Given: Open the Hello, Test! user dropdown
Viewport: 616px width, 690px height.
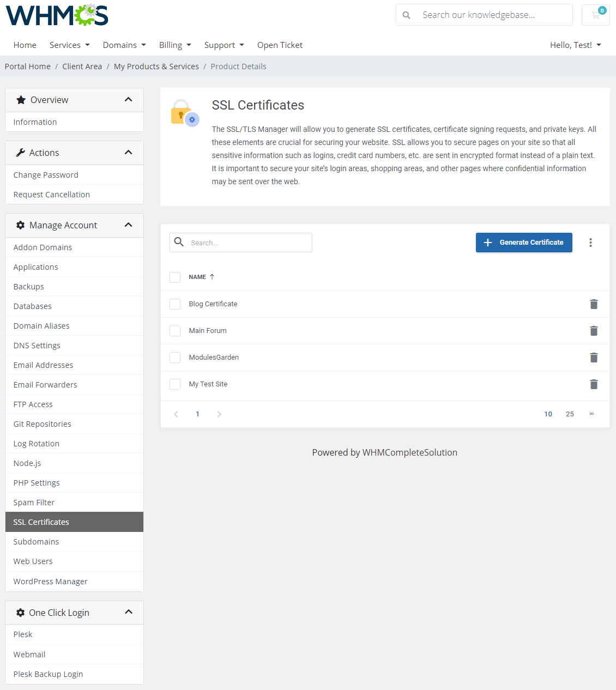Looking at the screenshot, I should 576,45.
